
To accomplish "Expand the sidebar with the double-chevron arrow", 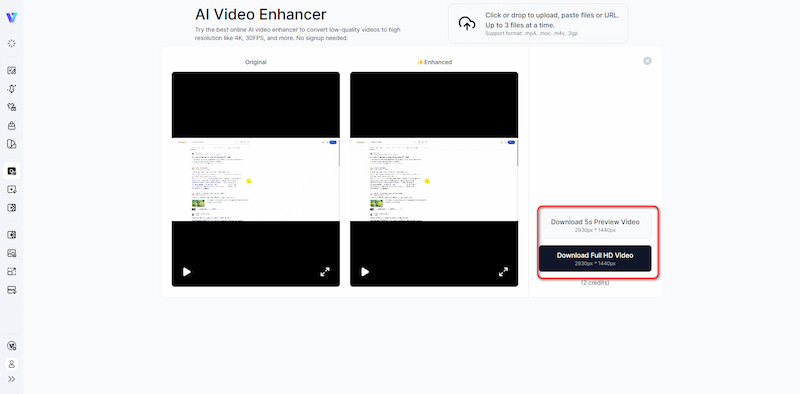I will pyautogui.click(x=11, y=379).
